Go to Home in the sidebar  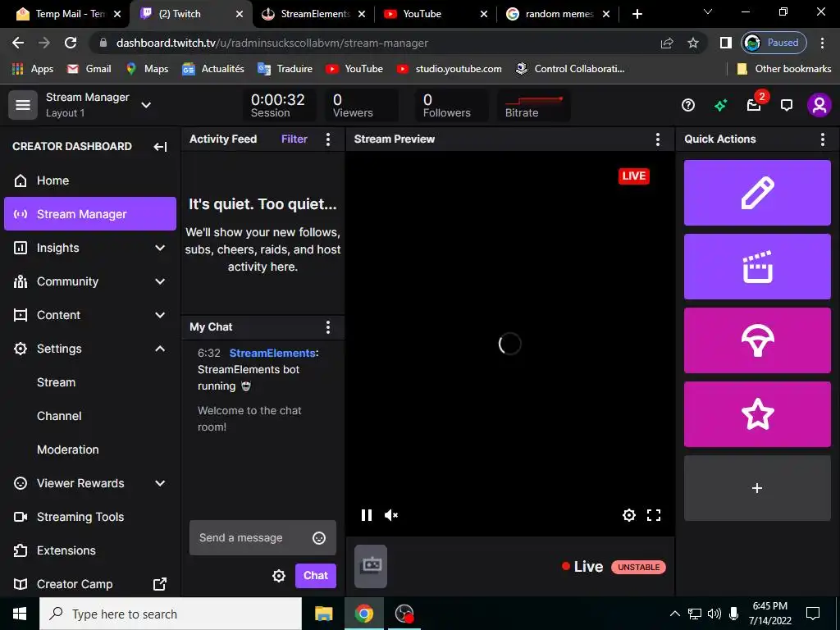point(90,180)
